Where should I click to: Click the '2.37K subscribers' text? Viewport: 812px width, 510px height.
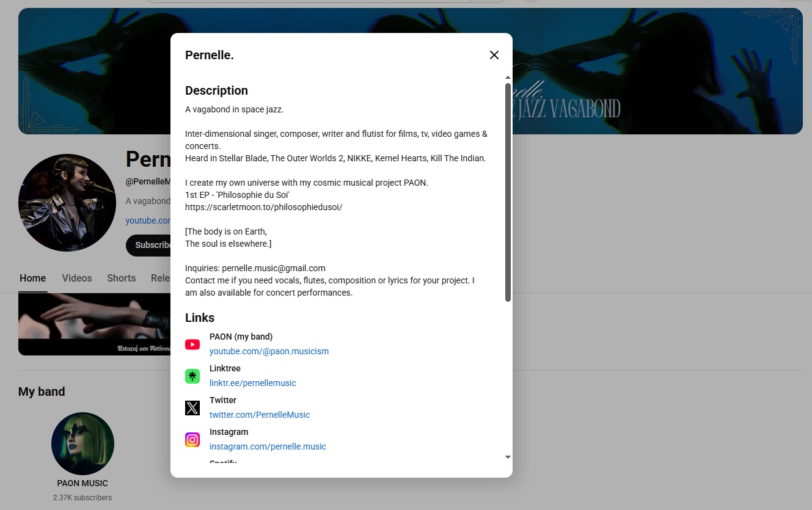82,498
